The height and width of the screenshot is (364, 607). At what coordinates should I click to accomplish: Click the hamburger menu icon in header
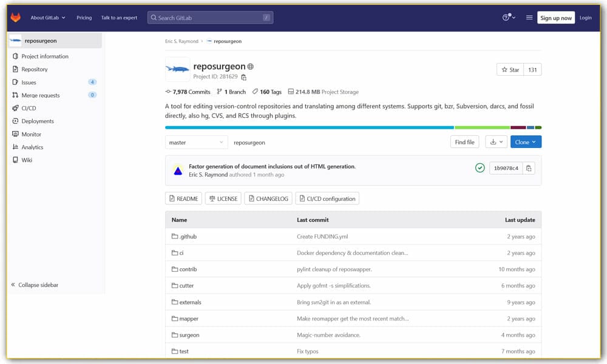[x=529, y=18]
